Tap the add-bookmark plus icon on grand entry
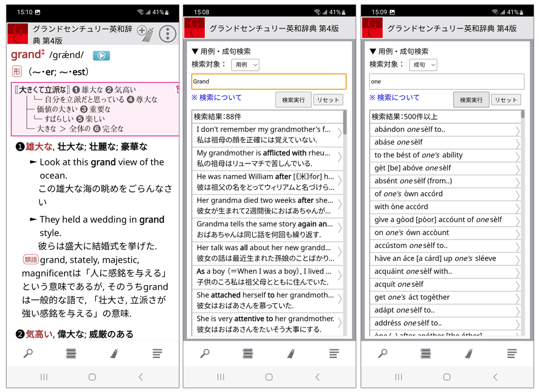 pyautogui.click(x=144, y=33)
